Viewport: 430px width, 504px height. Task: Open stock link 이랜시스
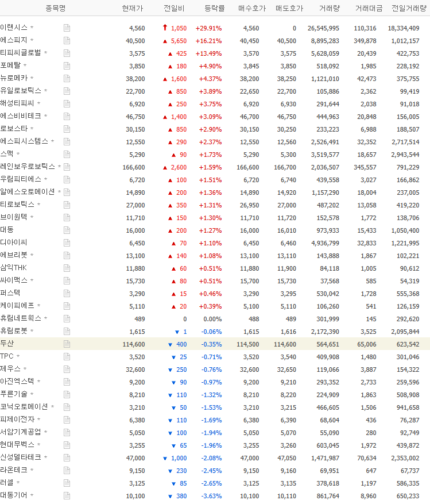pyautogui.click(x=14, y=28)
